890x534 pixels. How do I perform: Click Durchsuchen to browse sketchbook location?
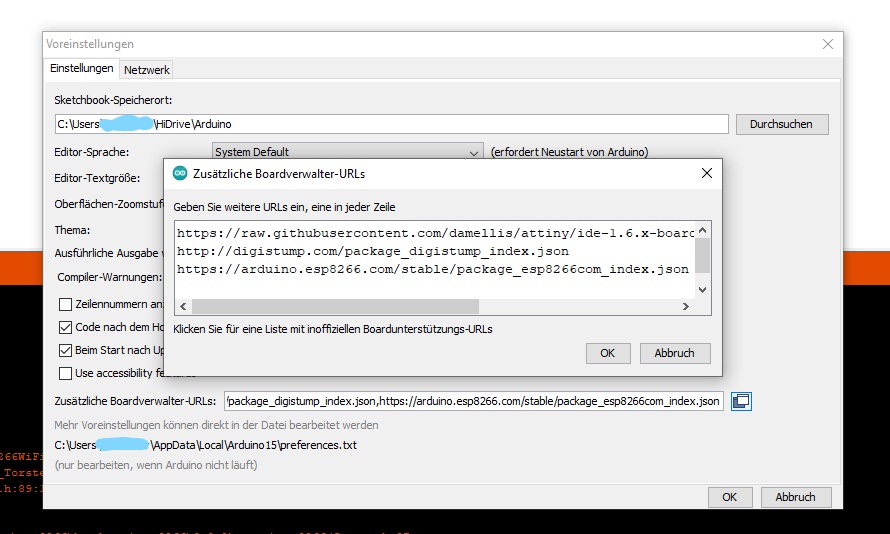(x=782, y=124)
